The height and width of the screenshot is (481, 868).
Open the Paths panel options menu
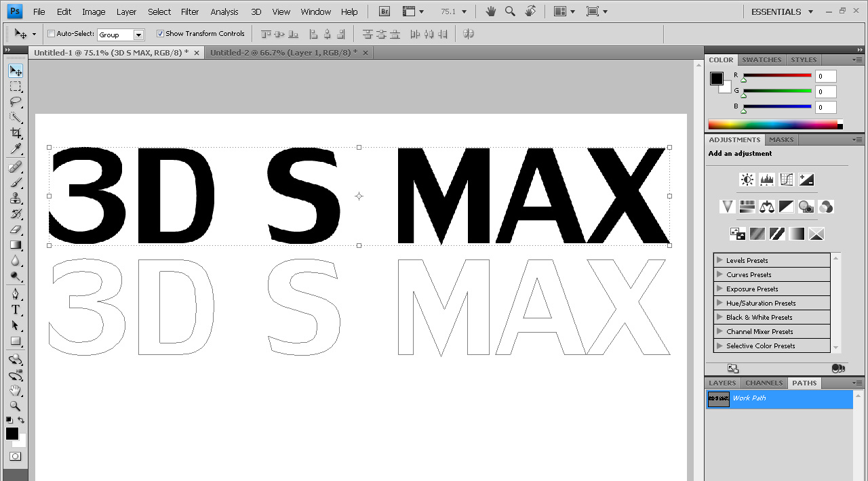point(857,383)
